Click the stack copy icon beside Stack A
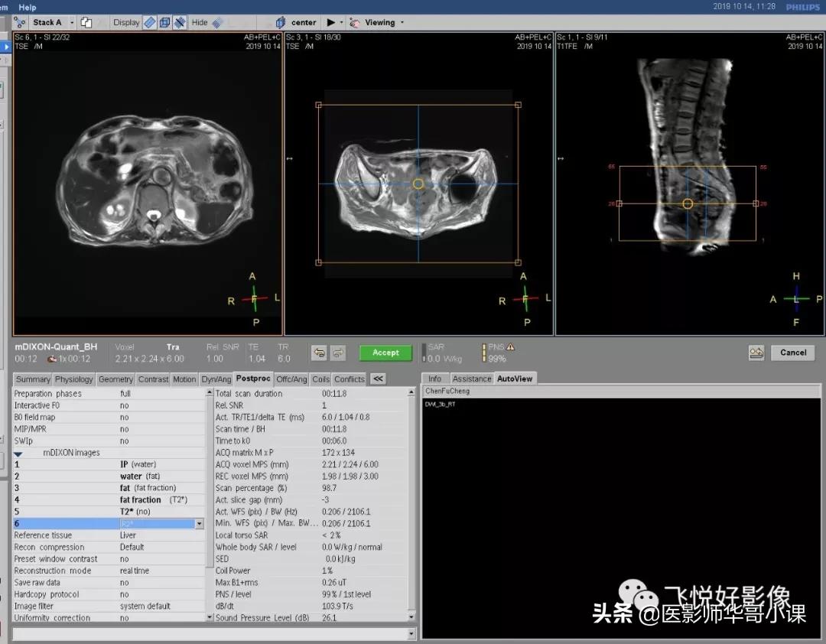The width and height of the screenshot is (826, 644). click(x=86, y=22)
